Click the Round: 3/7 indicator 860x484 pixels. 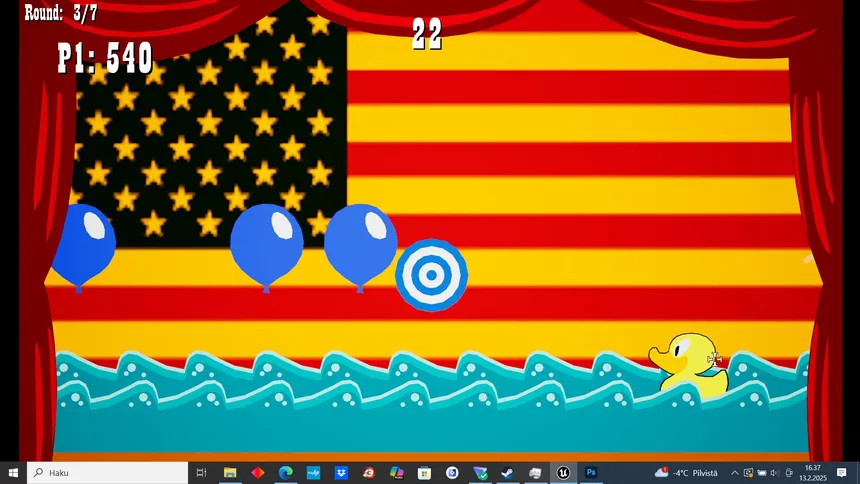point(61,13)
